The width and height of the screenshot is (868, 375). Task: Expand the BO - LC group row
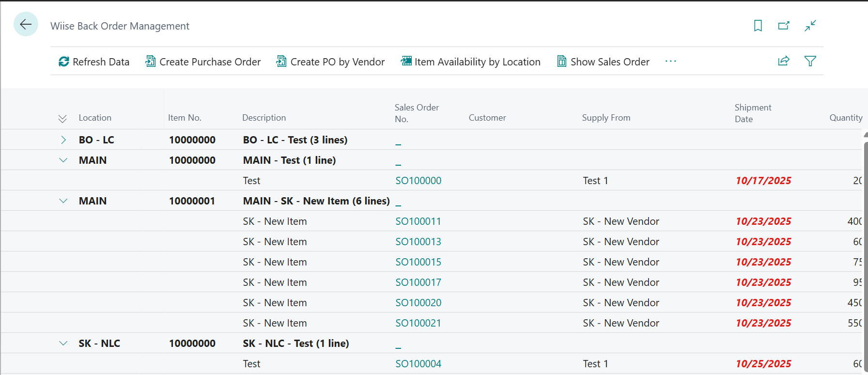63,140
